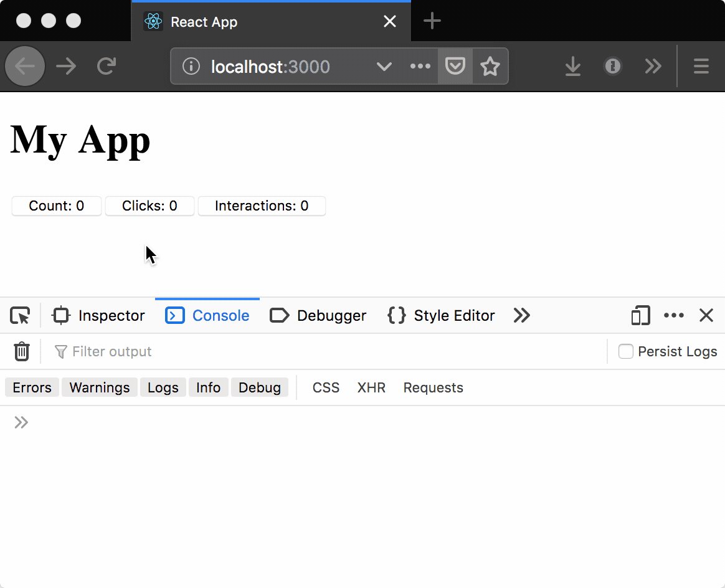Open the address bar history dropdown
The height and width of the screenshot is (588, 725).
click(384, 67)
